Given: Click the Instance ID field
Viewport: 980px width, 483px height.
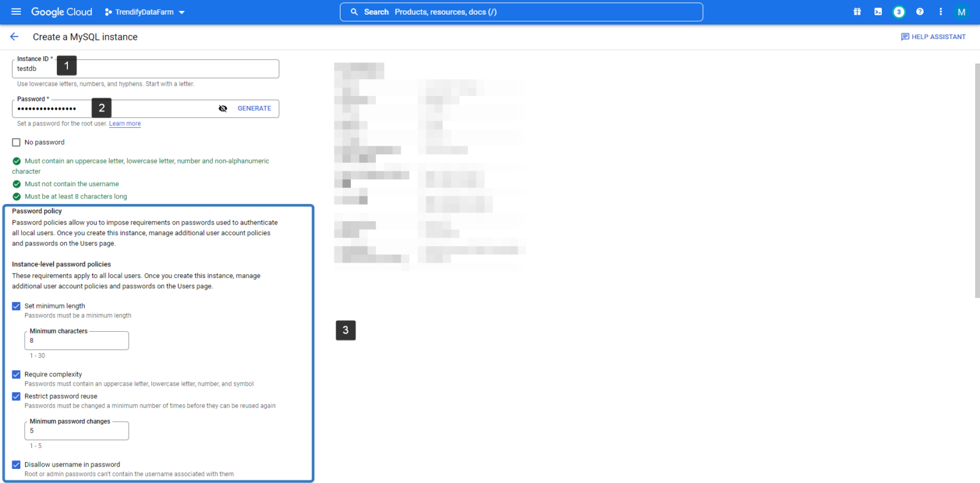Looking at the screenshot, I should 146,69.
